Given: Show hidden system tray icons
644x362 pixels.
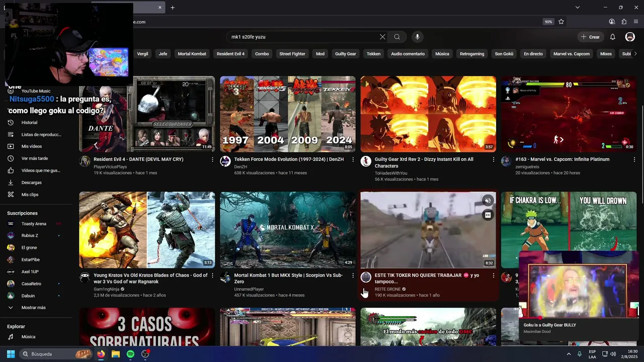Looking at the screenshot, I should click(x=569, y=354).
